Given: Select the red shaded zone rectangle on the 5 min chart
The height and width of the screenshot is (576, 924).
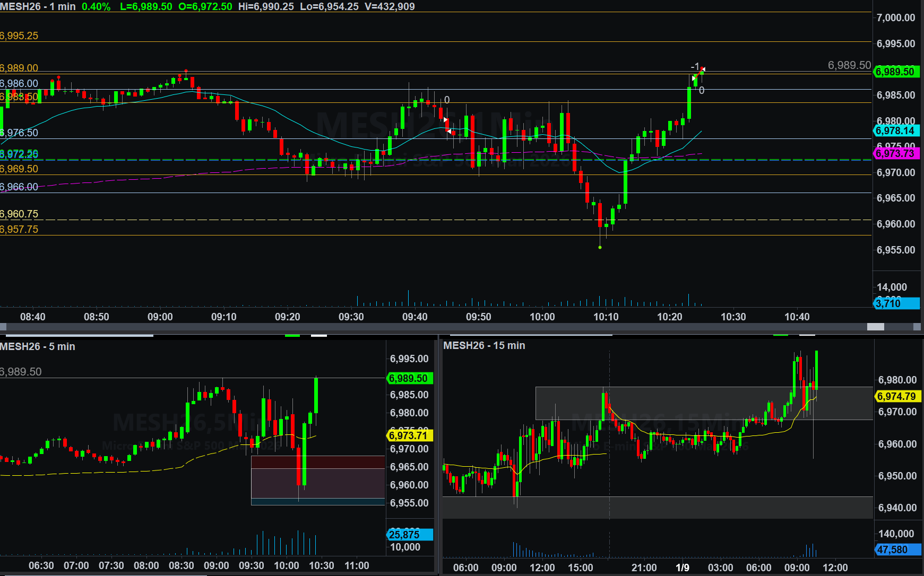Looking at the screenshot, I should point(317,477).
